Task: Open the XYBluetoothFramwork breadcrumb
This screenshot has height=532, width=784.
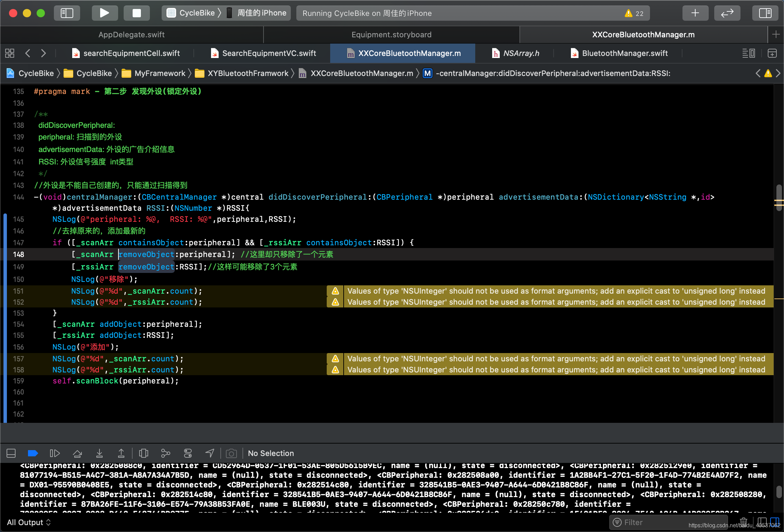Action: 242,73
